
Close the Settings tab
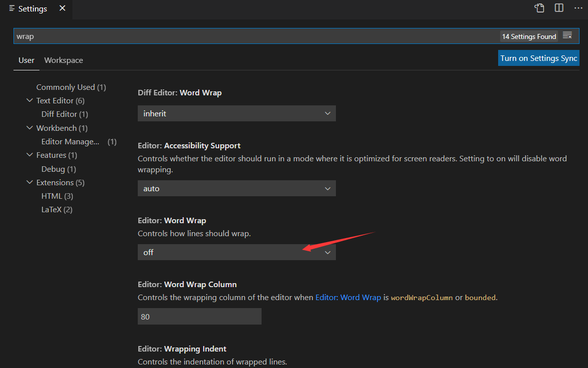pos(62,8)
